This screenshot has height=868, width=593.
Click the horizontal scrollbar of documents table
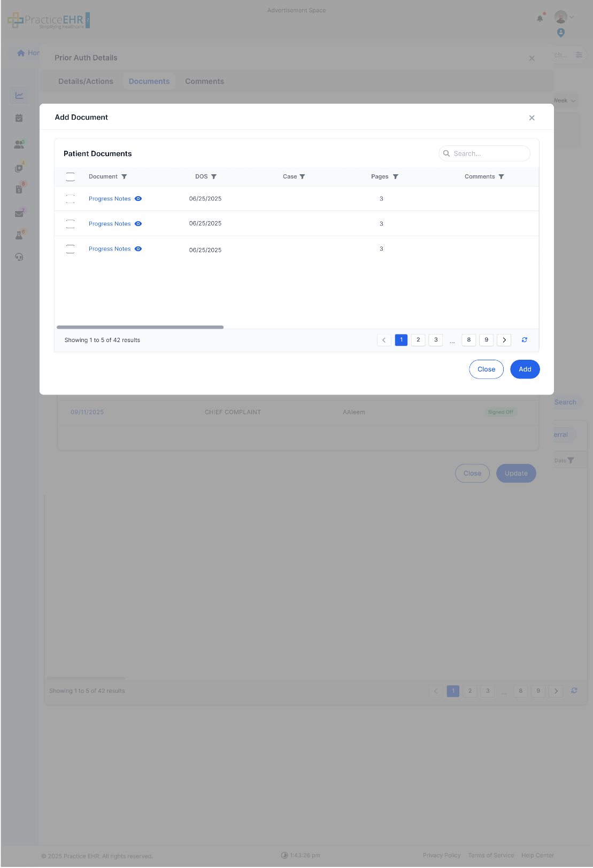[x=140, y=327]
